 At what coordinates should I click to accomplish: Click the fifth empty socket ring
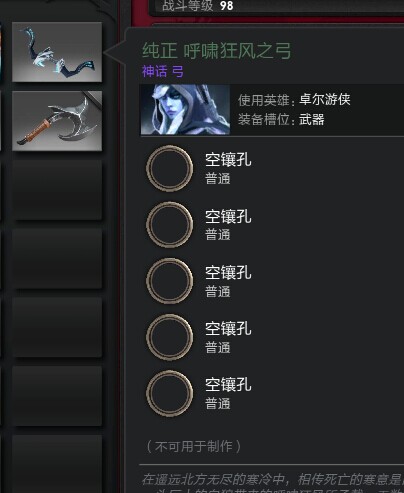(170, 393)
